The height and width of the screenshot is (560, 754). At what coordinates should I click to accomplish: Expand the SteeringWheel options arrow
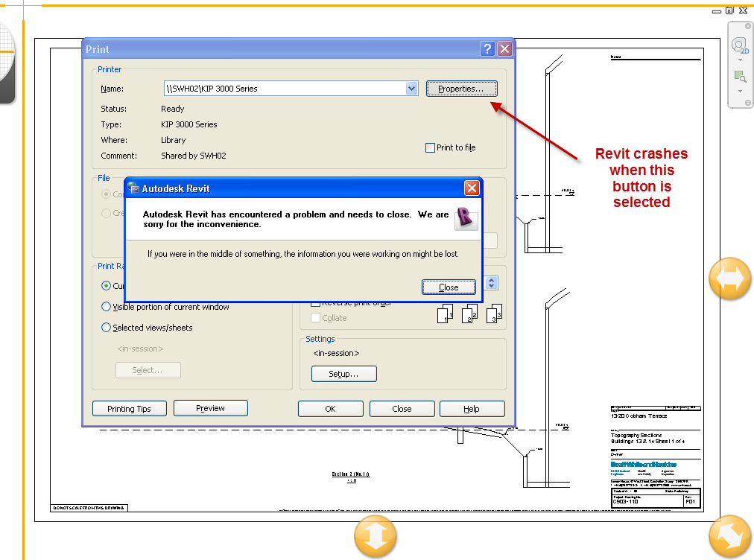[x=738, y=59]
